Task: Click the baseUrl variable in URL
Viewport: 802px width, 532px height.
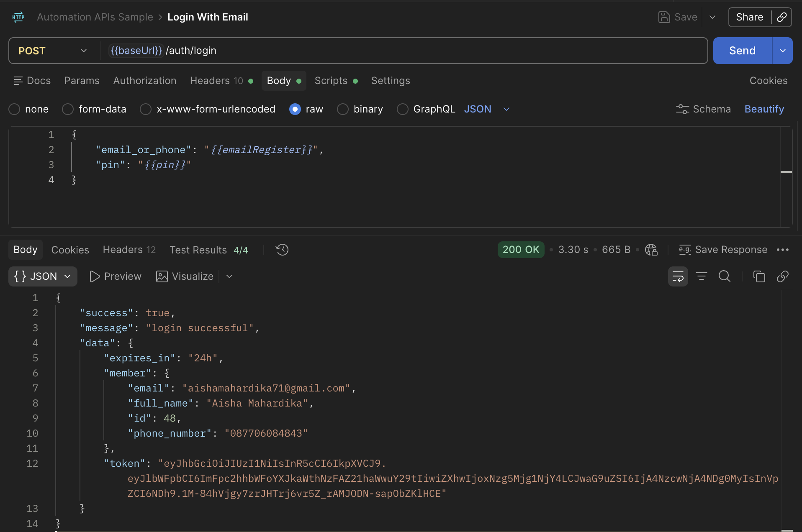Action: click(x=136, y=51)
